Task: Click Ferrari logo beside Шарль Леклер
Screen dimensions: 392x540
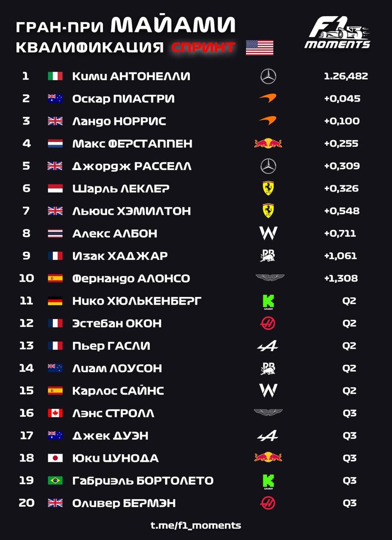Action: (x=268, y=188)
